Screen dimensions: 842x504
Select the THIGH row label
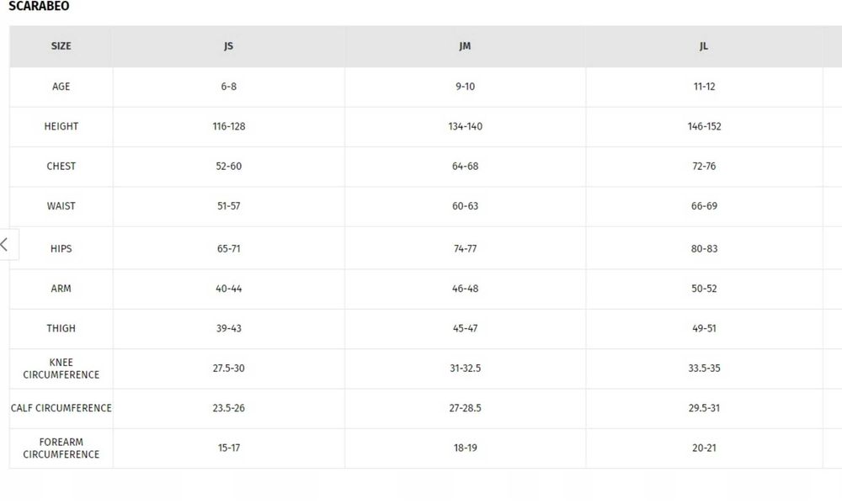pos(61,328)
